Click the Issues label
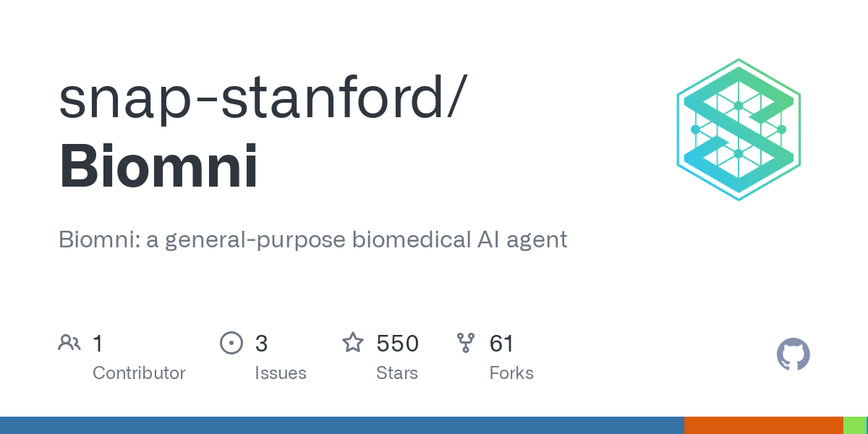Screen dimensions: 868x434 pyautogui.click(x=281, y=373)
